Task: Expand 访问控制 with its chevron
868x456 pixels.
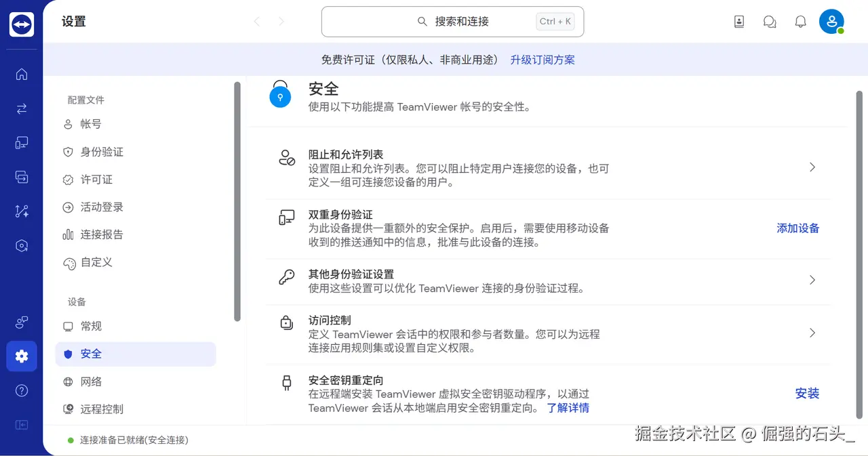Action: pyautogui.click(x=812, y=333)
